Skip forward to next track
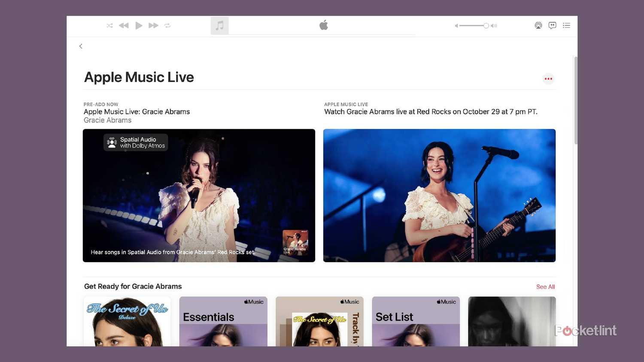 click(x=153, y=26)
